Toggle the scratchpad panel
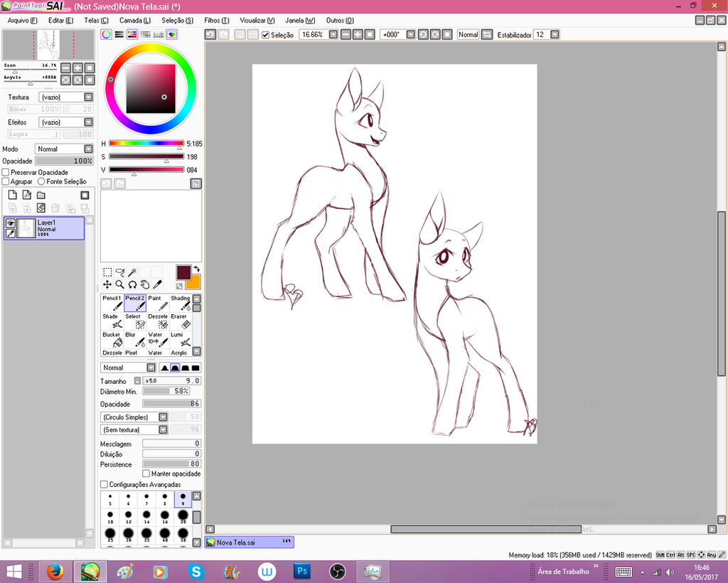Image resolution: width=728 pixels, height=583 pixels. (172, 34)
